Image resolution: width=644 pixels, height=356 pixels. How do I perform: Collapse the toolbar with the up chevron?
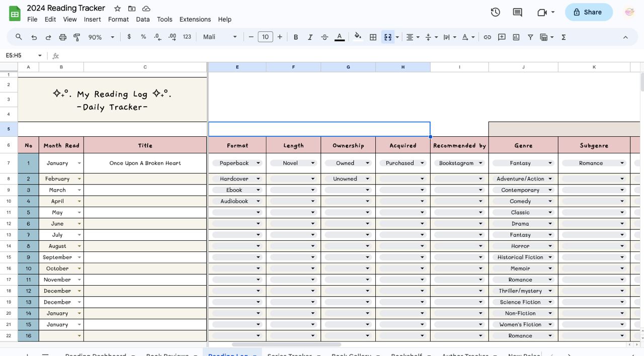point(625,37)
